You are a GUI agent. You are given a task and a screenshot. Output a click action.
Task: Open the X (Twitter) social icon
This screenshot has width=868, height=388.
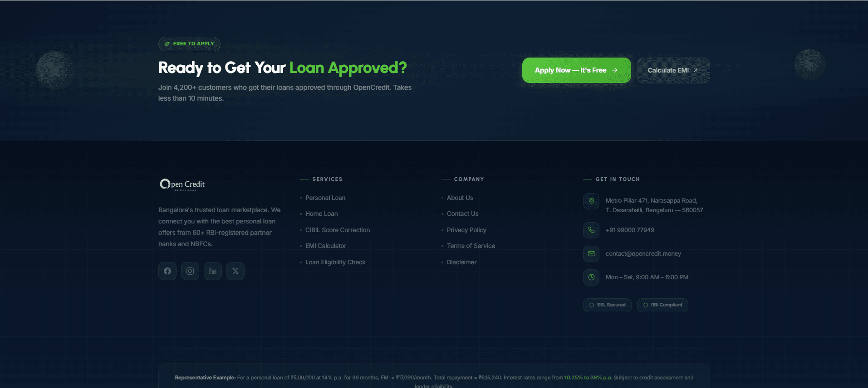[235, 271]
